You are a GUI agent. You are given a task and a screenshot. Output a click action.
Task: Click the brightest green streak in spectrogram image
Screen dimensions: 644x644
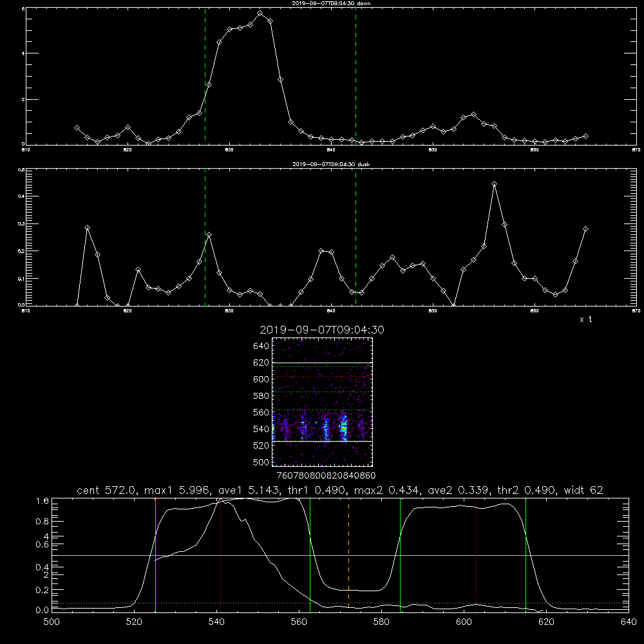click(344, 428)
